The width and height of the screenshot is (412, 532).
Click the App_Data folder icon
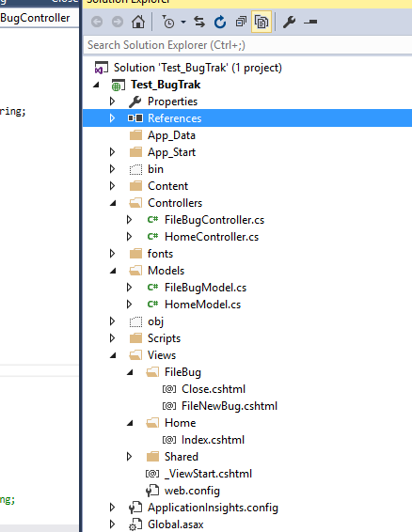coord(135,135)
